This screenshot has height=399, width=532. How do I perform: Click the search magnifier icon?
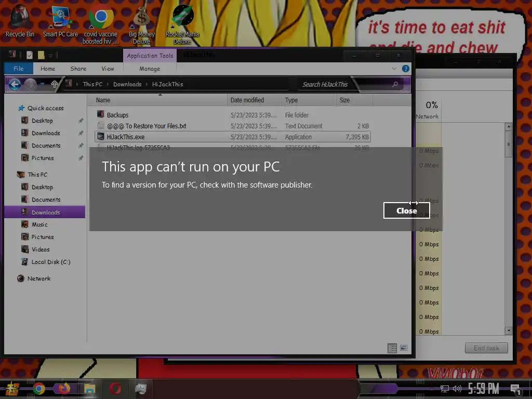395,84
